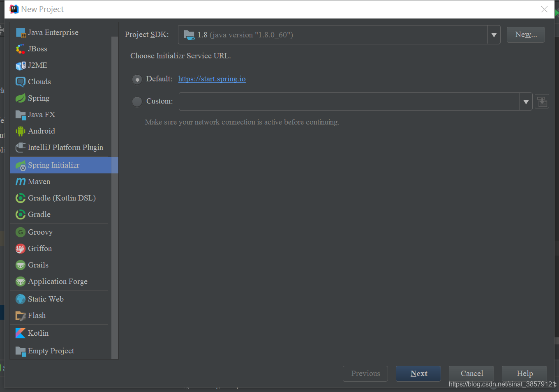Select Flash project type
The image size is (559, 392).
point(60,316)
